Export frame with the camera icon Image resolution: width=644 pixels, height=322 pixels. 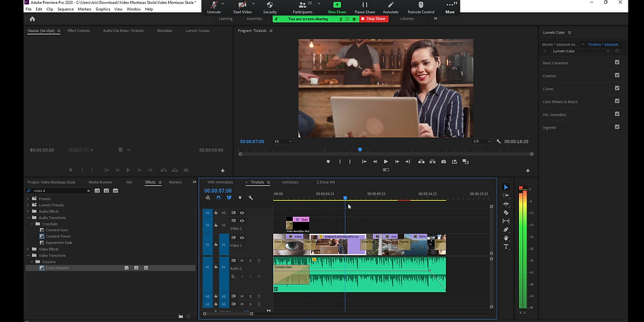pyautogui.click(x=444, y=162)
